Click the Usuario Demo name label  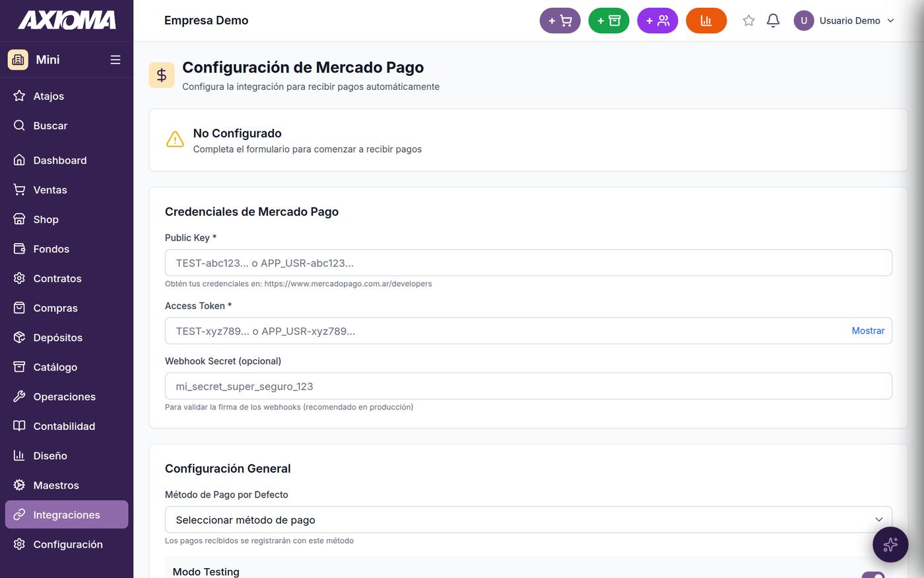[849, 20]
